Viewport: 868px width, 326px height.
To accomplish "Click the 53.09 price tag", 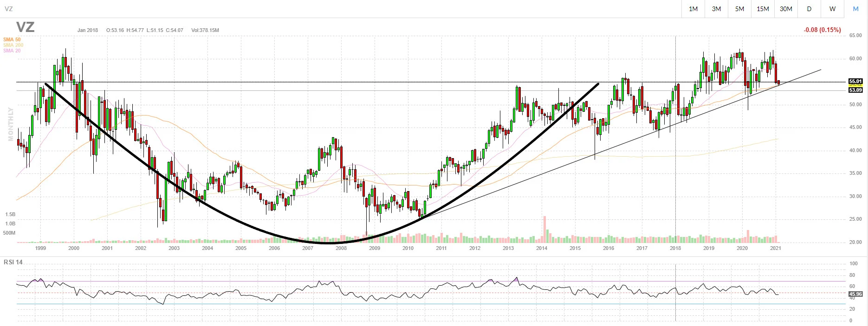I will coord(855,90).
